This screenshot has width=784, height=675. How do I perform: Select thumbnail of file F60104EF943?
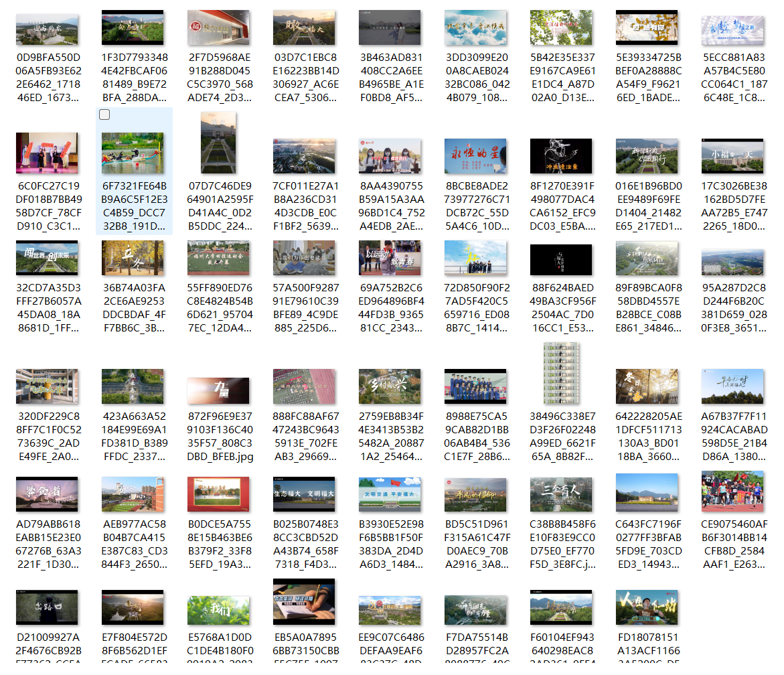coord(561,607)
